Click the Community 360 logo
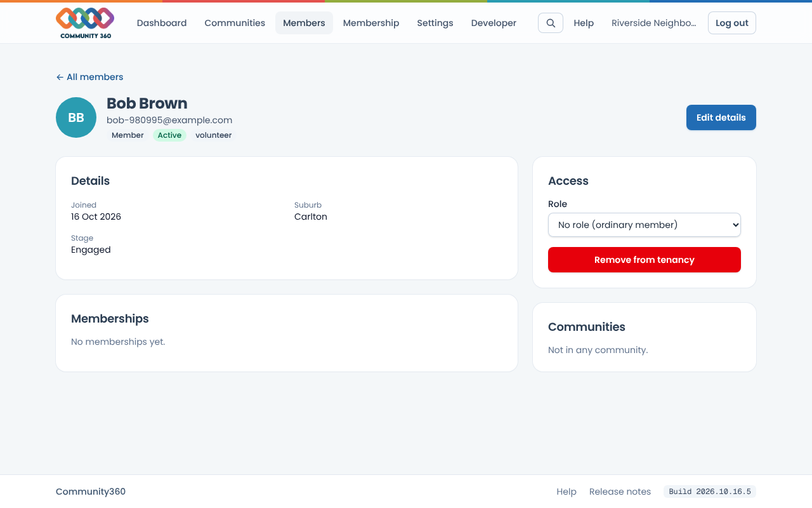This screenshot has width=812, height=508. coord(85,23)
